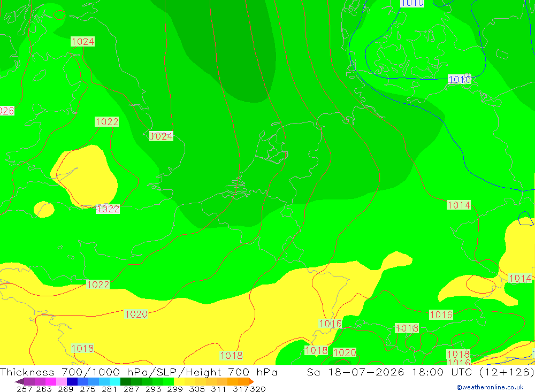Select legend value 299
The width and height of the screenshot is (535, 392).
pos(175,389)
